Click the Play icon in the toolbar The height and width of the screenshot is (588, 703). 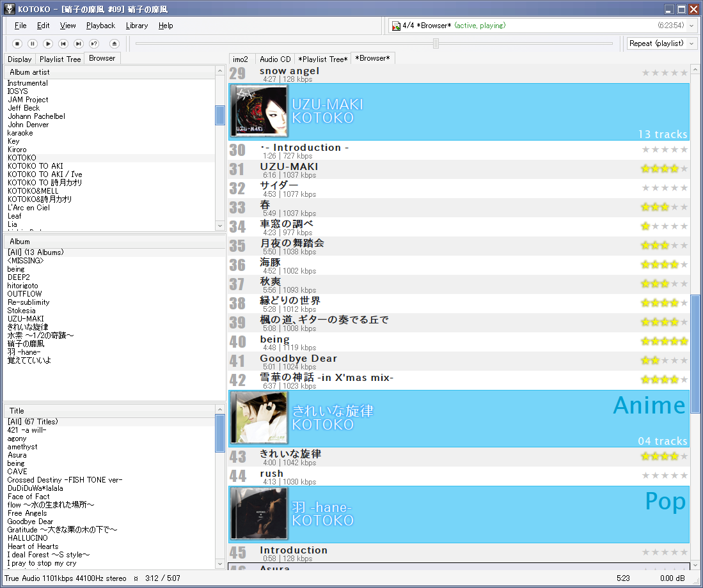click(48, 43)
